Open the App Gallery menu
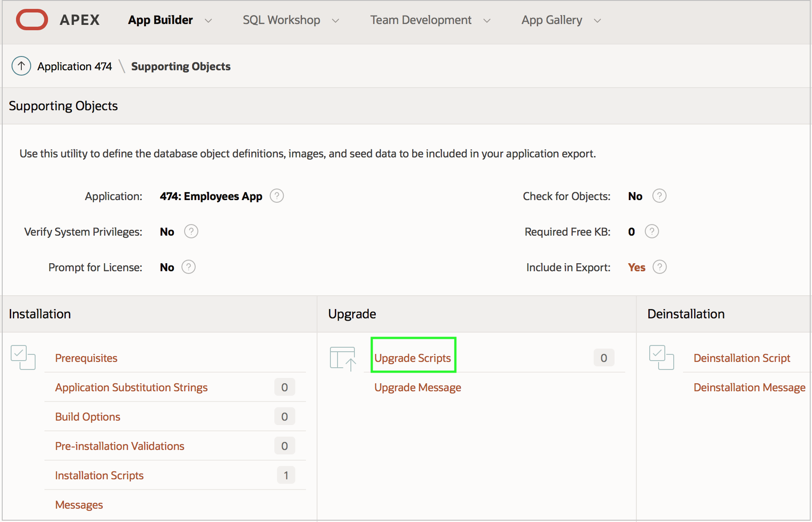Image resolution: width=812 pixels, height=522 pixels. pyautogui.click(x=552, y=20)
